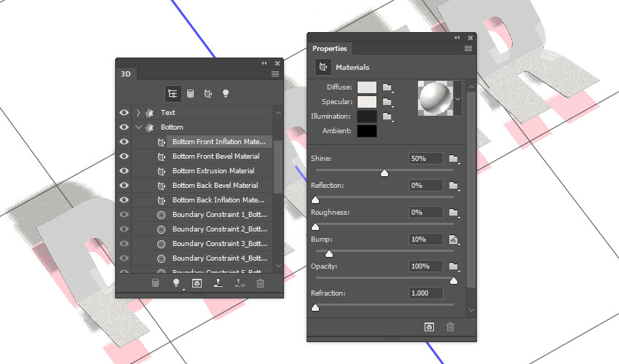The width and height of the screenshot is (619, 364).
Task: Show Boundary Constraint 2_Bott layer
Action: [x=124, y=229]
